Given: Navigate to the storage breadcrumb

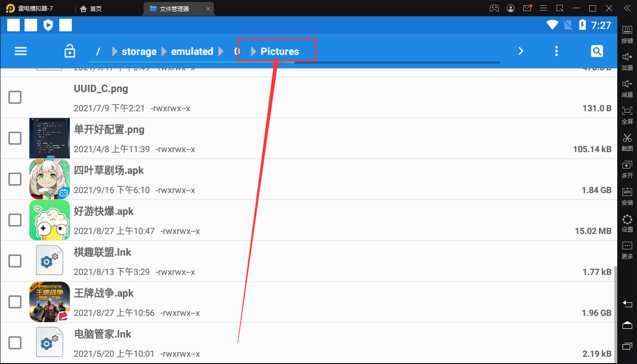Looking at the screenshot, I should coord(139,52).
